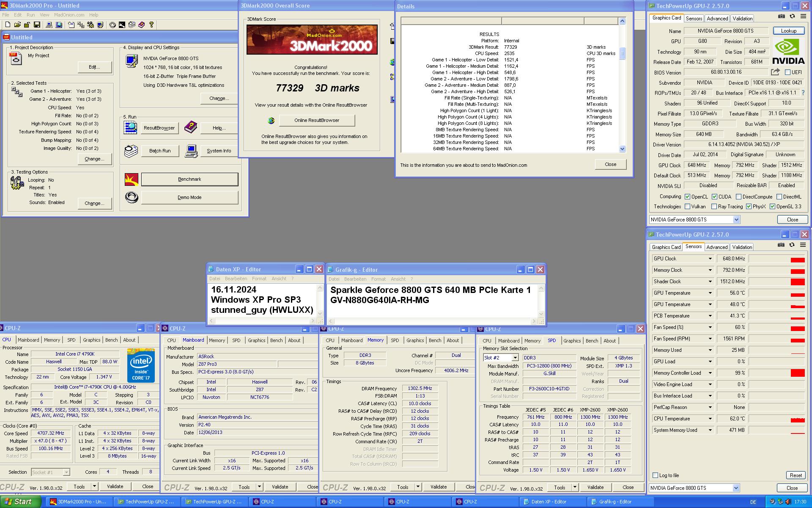Screen dimensions: 812x508
Task: Open the Format menu in Daten XP Editor
Action: tap(259, 279)
